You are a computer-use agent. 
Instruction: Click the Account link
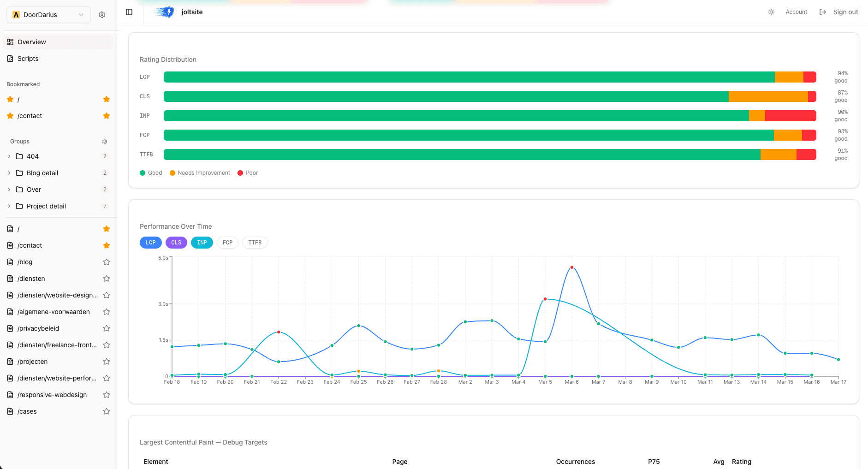(x=797, y=12)
